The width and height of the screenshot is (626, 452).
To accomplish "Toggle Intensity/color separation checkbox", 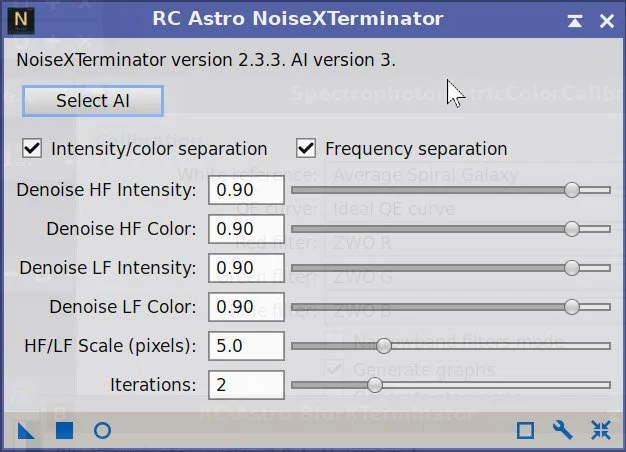I will click(x=32, y=149).
